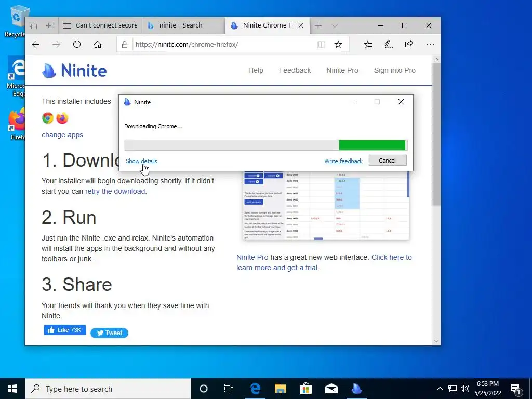This screenshot has width=532, height=399.
Task: Go back using the Edge back arrow
Action: 36,45
